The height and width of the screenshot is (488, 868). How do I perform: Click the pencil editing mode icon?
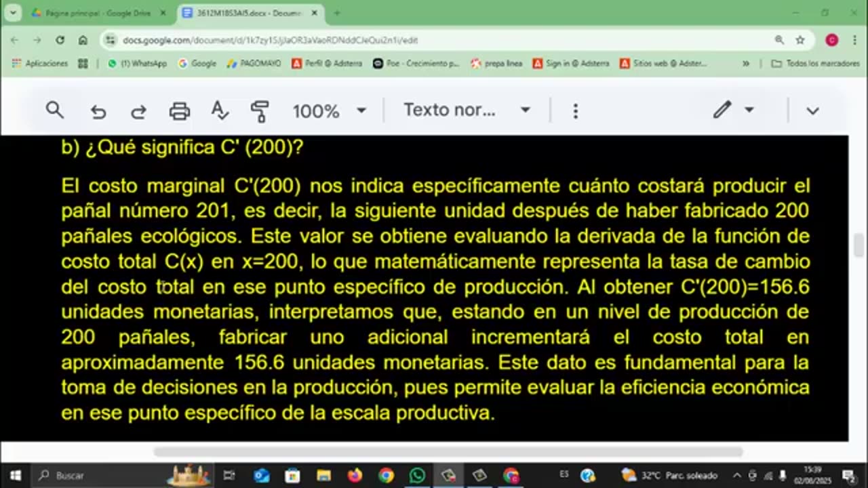722,110
